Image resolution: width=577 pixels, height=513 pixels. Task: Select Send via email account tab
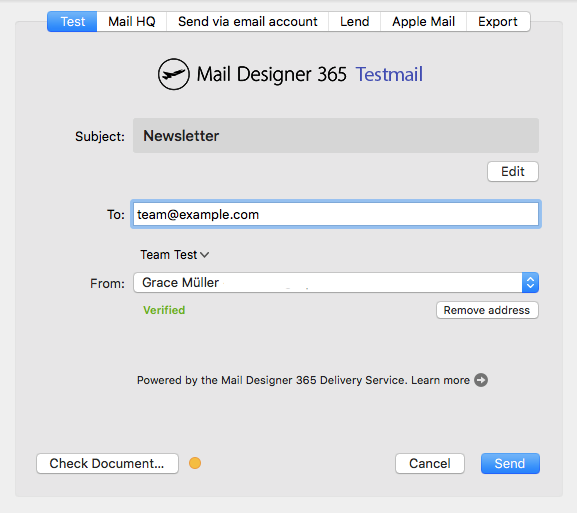click(248, 22)
